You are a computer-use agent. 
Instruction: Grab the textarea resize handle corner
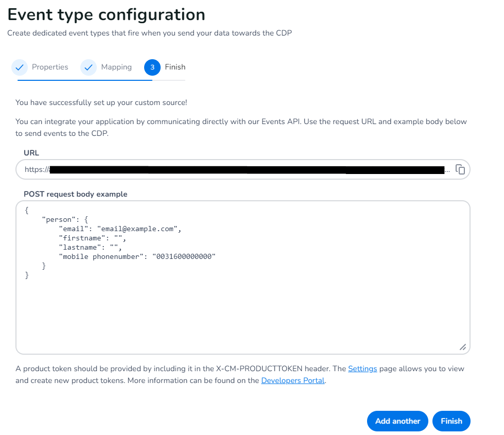click(x=462, y=347)
